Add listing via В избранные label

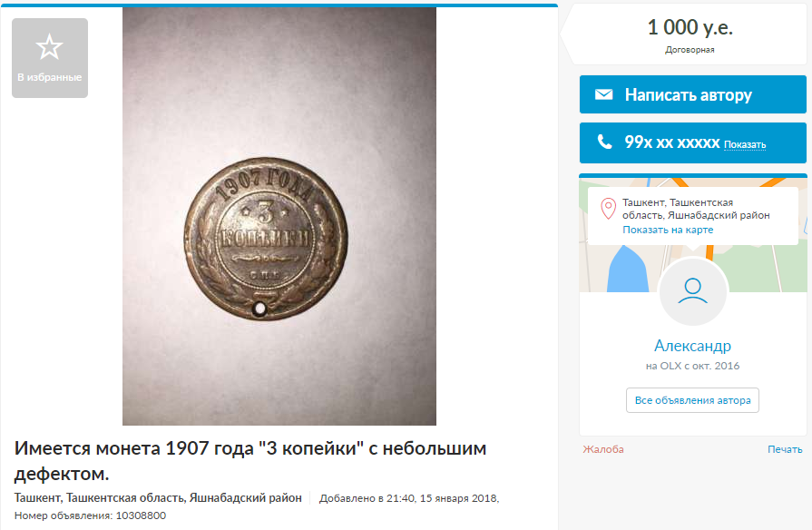pyautogui.click(x=50, y=77)
